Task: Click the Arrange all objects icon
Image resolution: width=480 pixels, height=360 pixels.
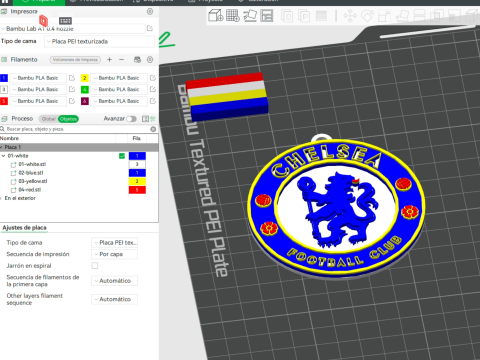Action: tap(267, 16)
